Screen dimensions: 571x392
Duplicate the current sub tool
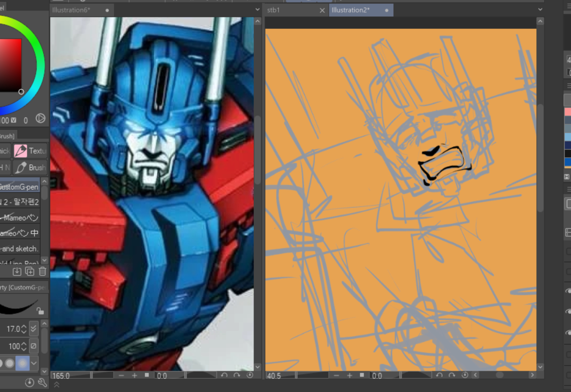click(x=30, y=271)
